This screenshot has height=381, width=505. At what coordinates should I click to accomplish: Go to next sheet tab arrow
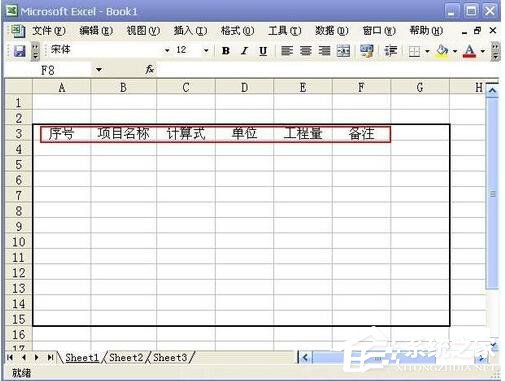[37, 357]
